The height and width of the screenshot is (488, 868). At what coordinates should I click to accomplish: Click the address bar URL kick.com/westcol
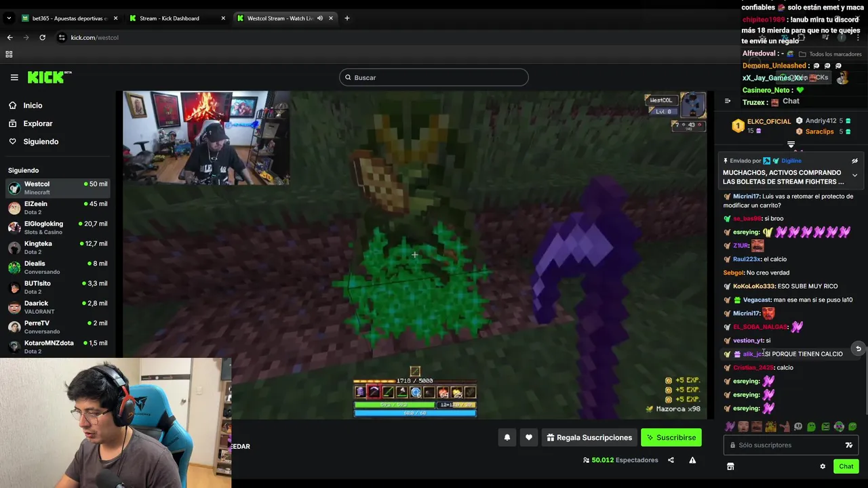click(94, 37)
